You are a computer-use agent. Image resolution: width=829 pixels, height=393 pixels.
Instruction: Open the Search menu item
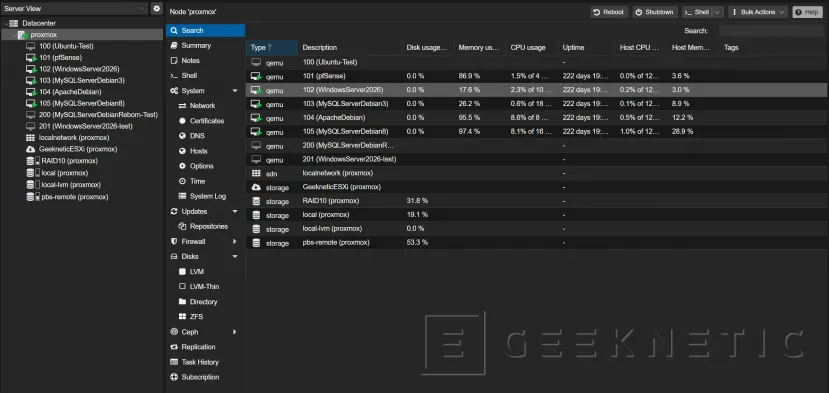coord(205,31)
